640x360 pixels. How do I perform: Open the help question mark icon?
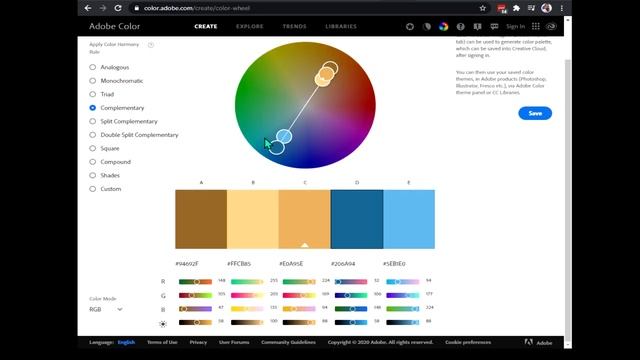[460, 27]
